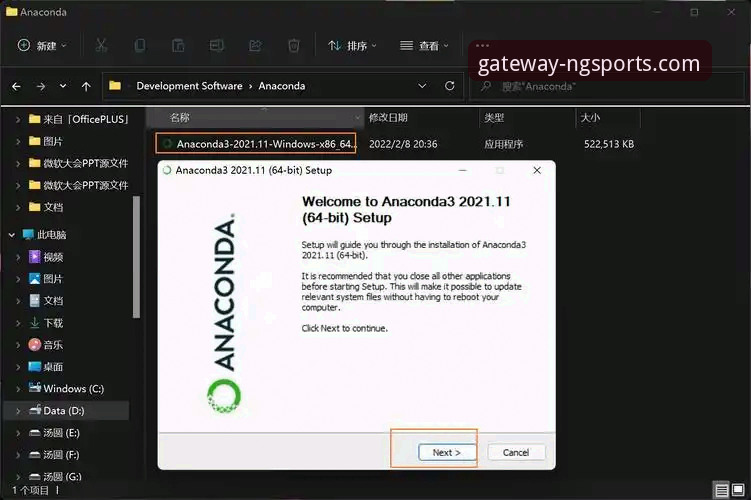Click the Share icon in toolbar
751x500 pixels.
click(x=255, y=45)
